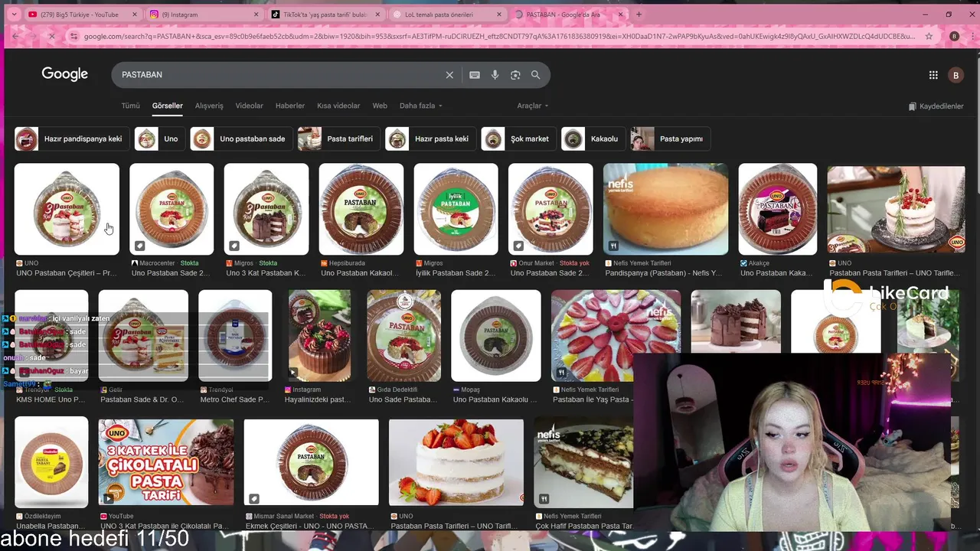Close the Big5 Türkiye YouTube tab
The image size is (980, 551).
point(135,15)
